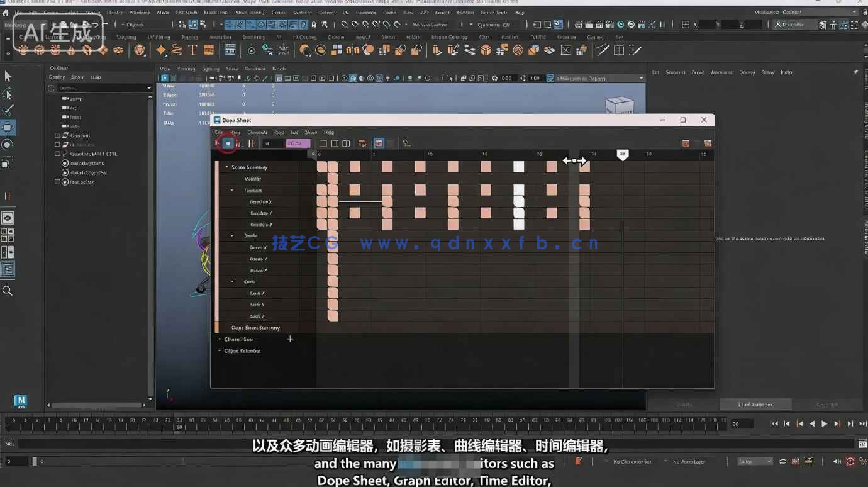Expand the Object Collection section
This screenshot has height=487, width=868.
coord(218,350)
